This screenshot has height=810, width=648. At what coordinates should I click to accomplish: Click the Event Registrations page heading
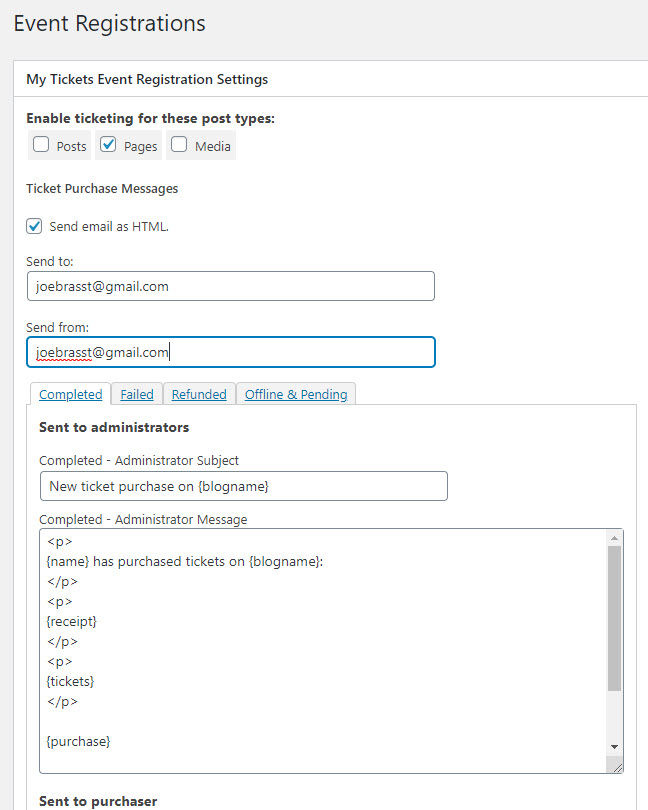click(109, 23)
